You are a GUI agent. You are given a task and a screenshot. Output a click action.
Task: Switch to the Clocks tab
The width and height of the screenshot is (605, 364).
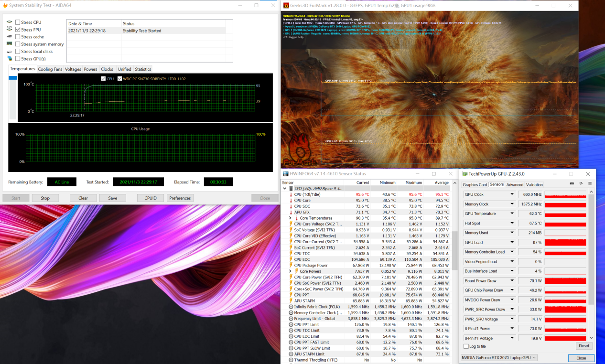pyautogui.click(x=107, y=69)
